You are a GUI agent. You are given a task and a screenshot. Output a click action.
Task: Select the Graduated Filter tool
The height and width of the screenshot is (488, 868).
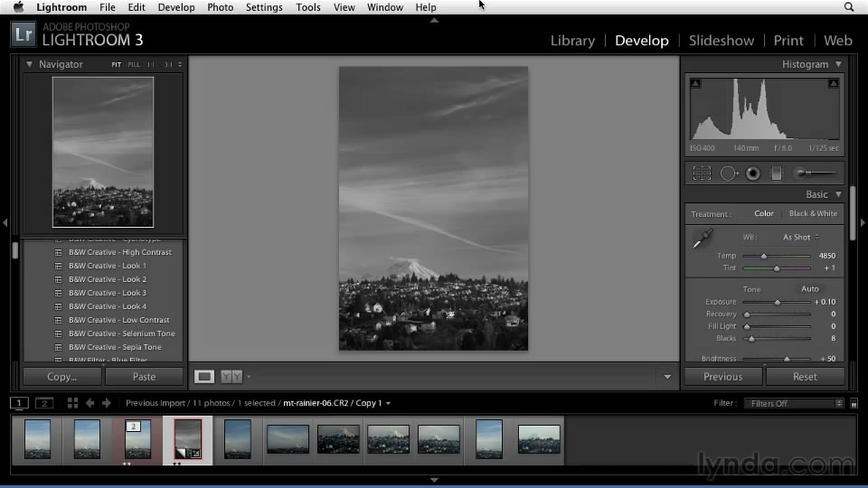[776, 174]
